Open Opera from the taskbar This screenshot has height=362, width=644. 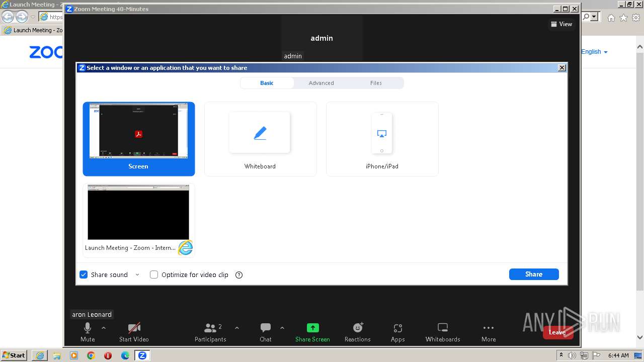pyautogui.click(x=108, y=355)
